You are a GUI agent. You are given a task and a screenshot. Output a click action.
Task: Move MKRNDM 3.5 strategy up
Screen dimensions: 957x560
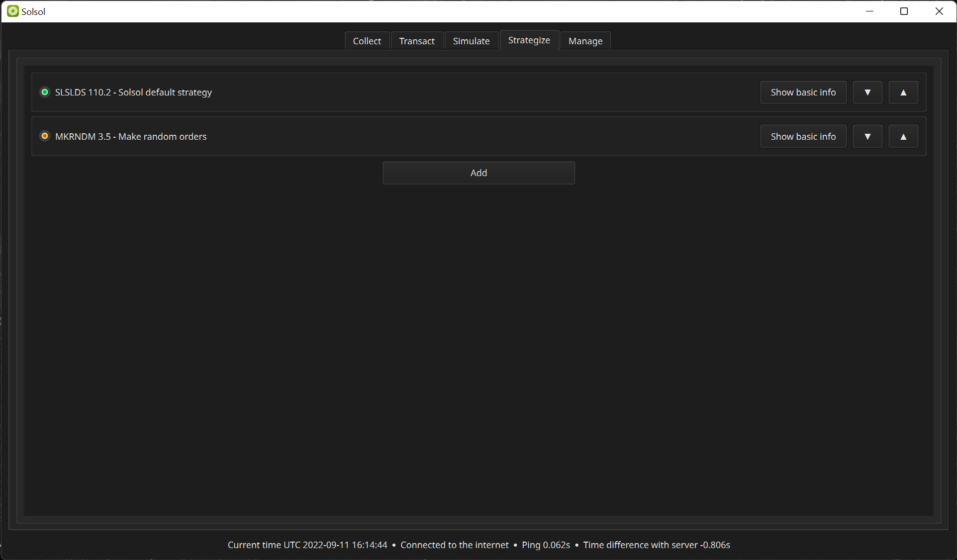tap(903, 136)
